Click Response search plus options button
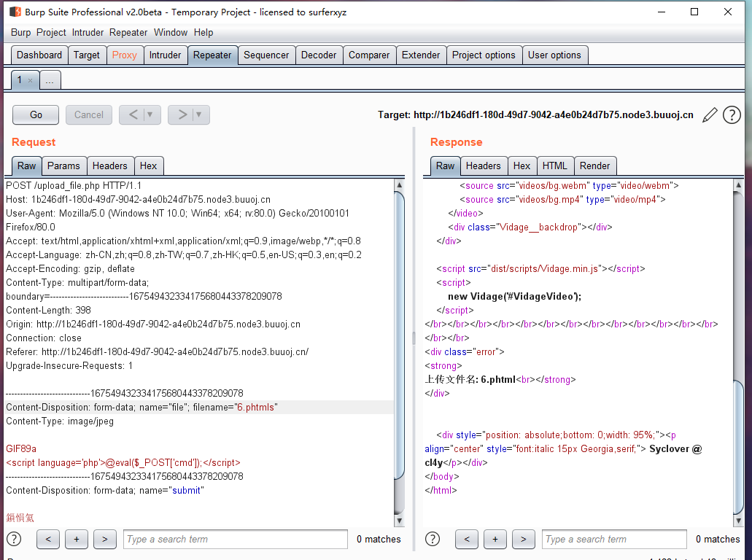The image size is (752, 560). (495, 539)
